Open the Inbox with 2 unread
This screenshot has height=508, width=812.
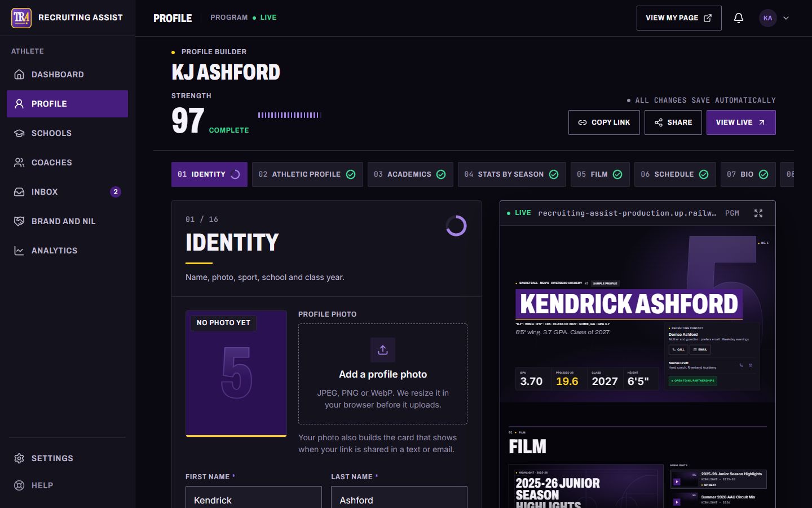(x=67, y=192)
